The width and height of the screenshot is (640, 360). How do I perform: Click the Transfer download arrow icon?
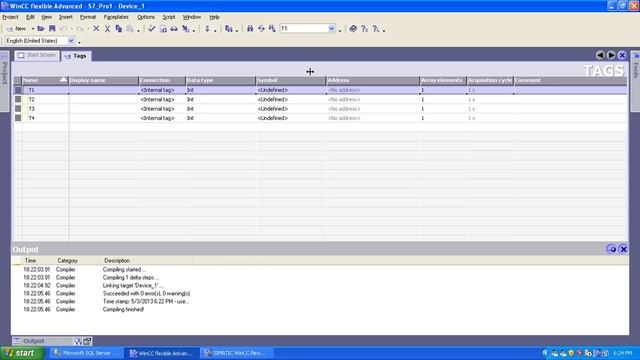tap(207, 29)
